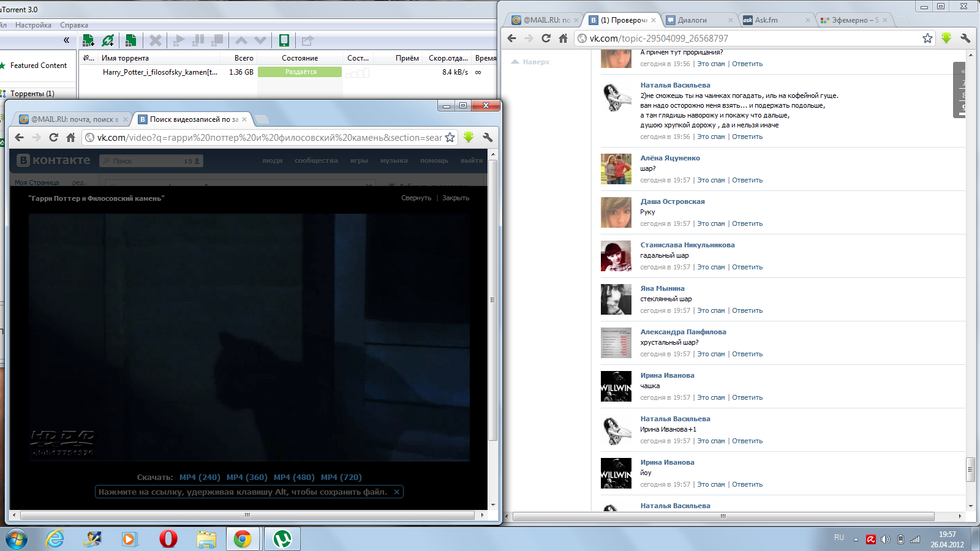The image size is (980, 551).
Task: Click green download arrow in topic window
Action: 946,38
